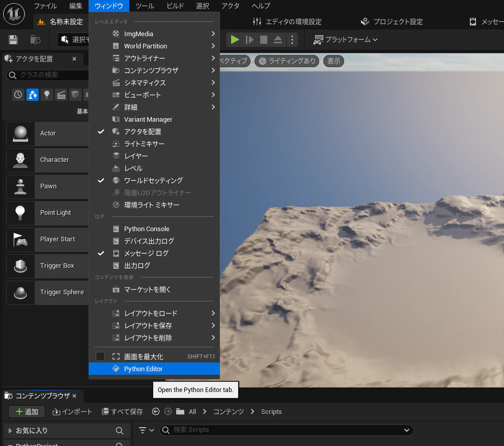Open the ファイル menu

click(x=45, y=6)
